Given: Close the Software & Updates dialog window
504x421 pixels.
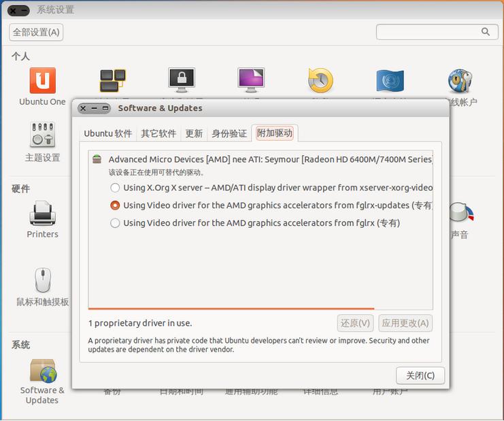Looking at the screenshot, I should point(83,108).
